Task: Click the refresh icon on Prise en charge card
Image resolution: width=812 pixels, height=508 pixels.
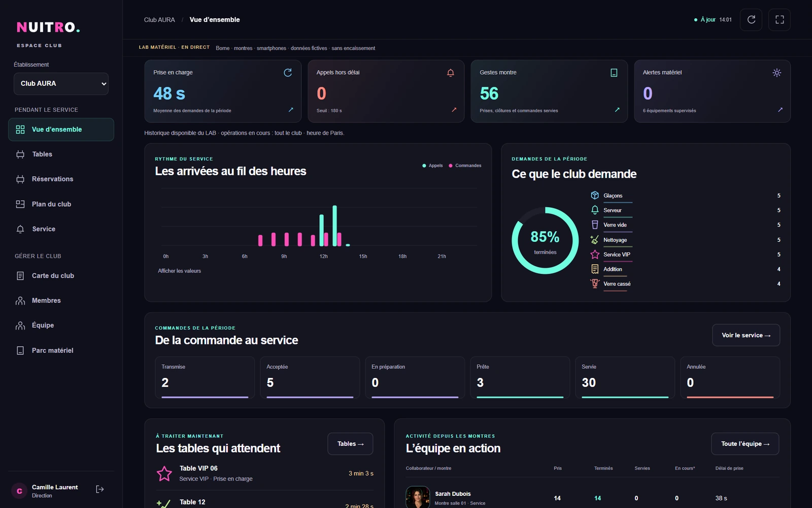Action: 288,73
